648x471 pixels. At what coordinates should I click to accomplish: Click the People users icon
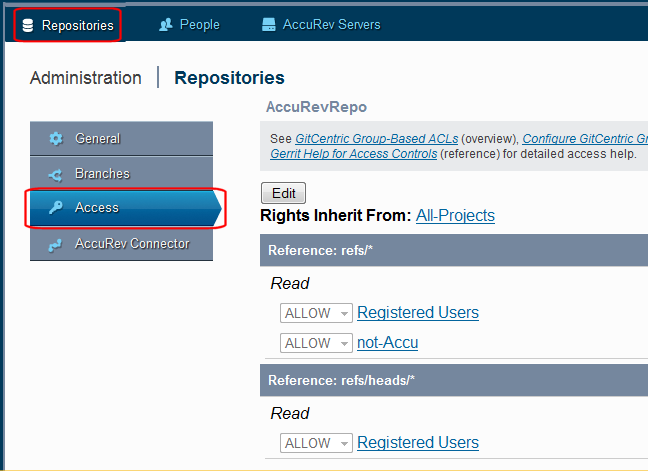[x=166, y=25]
